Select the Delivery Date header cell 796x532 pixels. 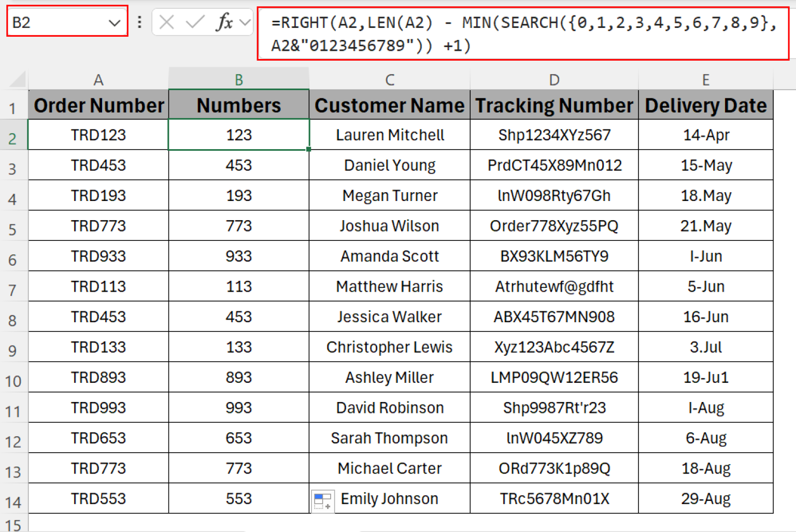706,105
